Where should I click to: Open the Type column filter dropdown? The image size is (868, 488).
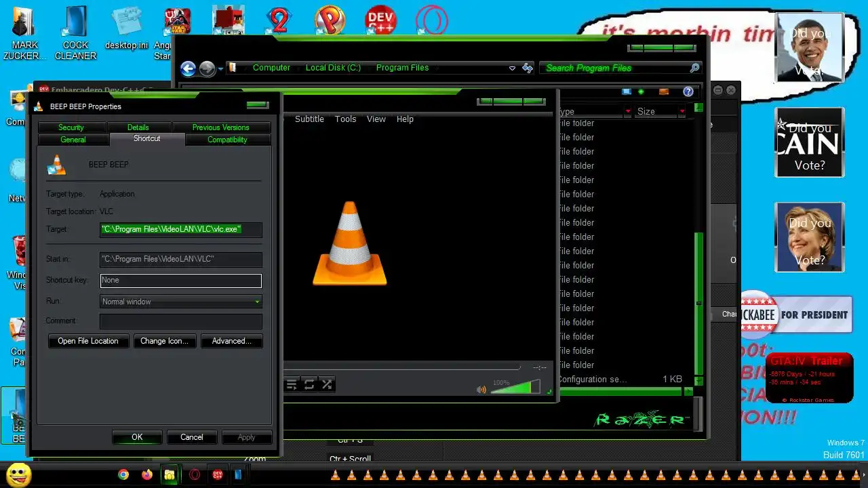627,111
